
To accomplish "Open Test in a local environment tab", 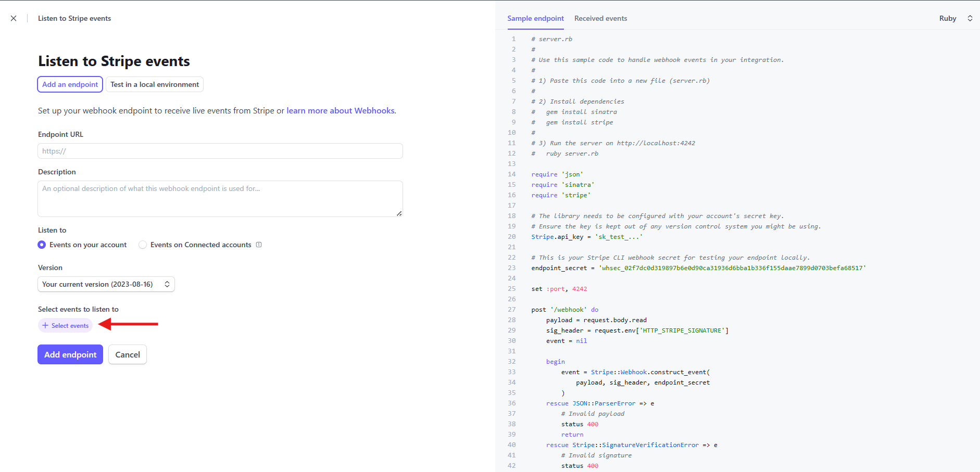I will click(154, 84).
